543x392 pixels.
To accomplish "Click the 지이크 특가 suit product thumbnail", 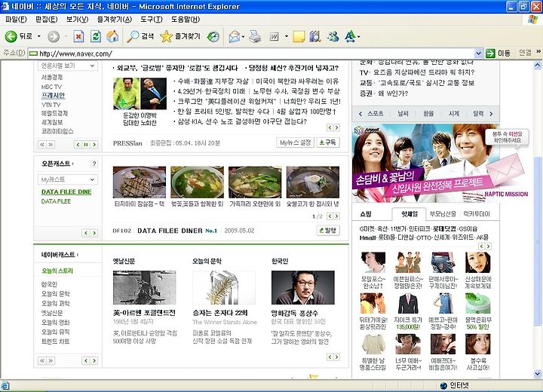I will tap(408, 304).
